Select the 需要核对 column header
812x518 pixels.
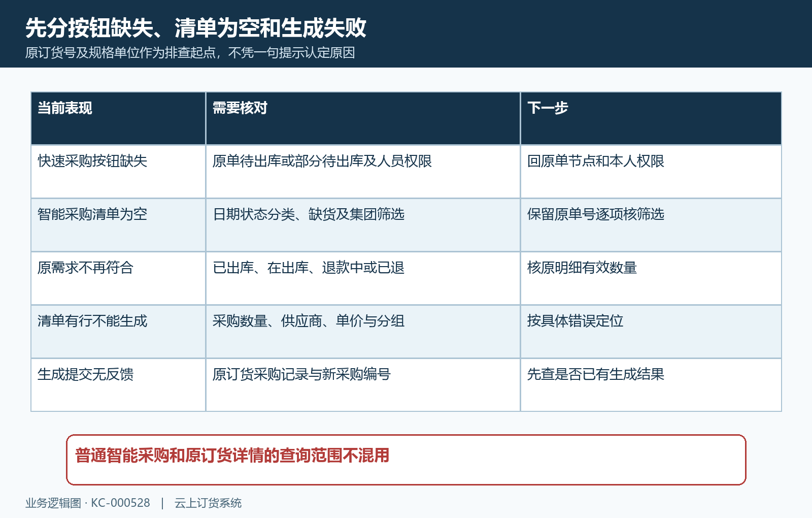point(363,118)
